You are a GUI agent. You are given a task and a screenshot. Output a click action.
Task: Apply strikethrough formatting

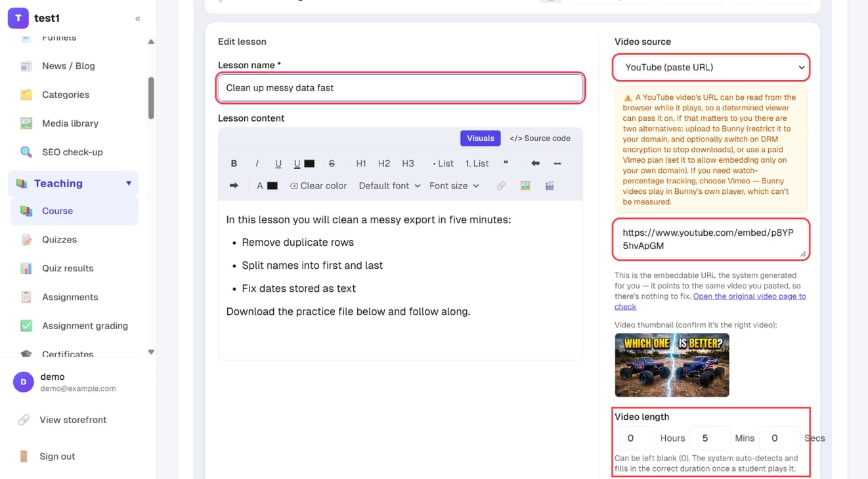click(332, 164)
